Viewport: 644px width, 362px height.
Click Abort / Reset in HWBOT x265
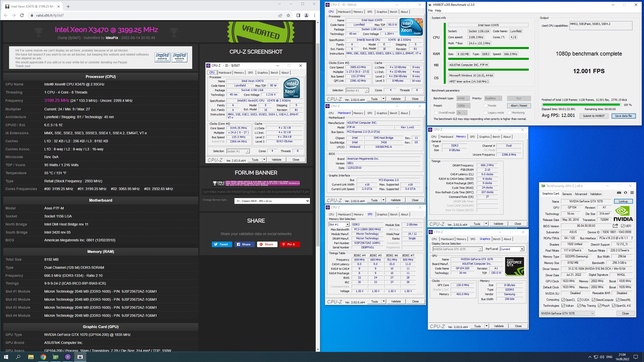point(519,106)
